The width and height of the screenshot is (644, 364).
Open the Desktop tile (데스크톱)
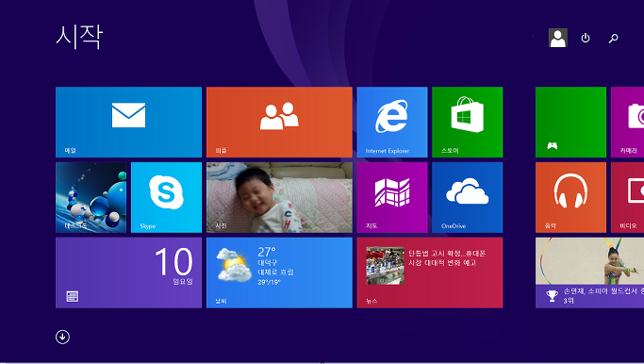[x=91, y=198]
